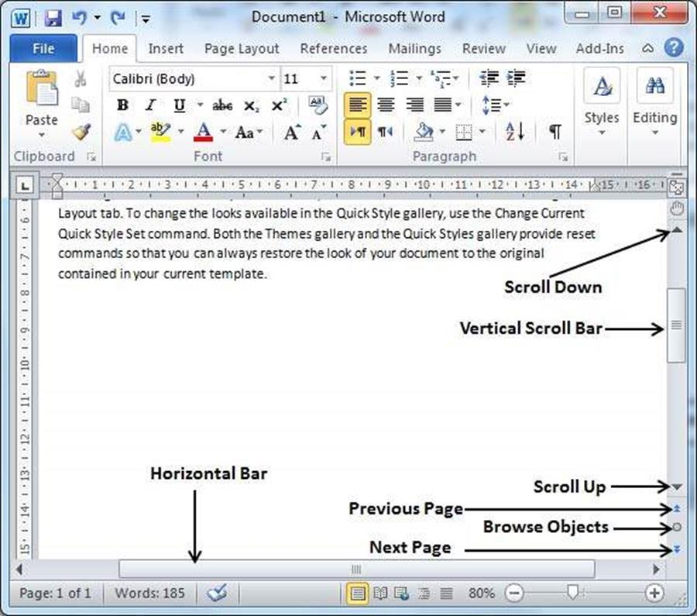Click Clear Formatting icon

[318, 105]
